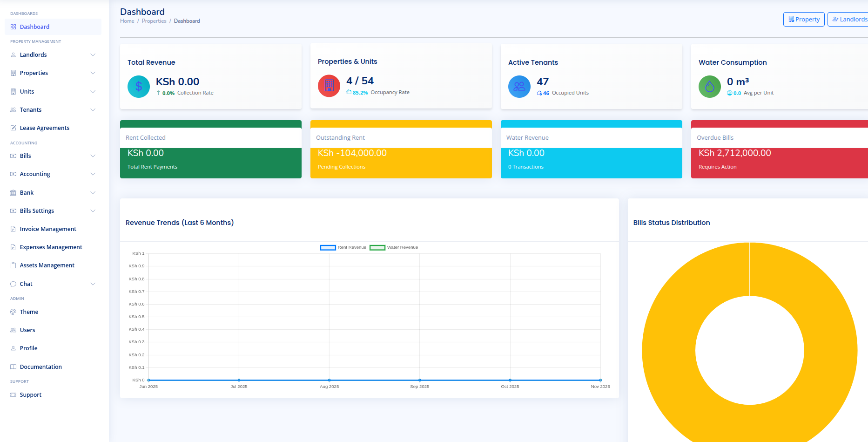The image size is (868, 442).
Task: Click the Property button at top right
Action: pos(804,20)
